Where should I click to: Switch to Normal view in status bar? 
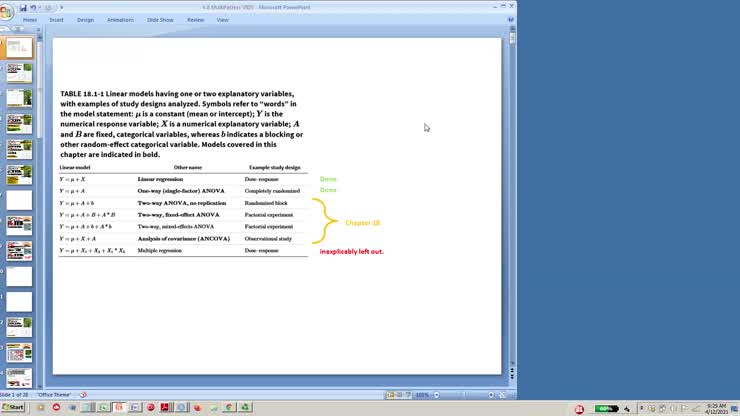coord(390,395)
